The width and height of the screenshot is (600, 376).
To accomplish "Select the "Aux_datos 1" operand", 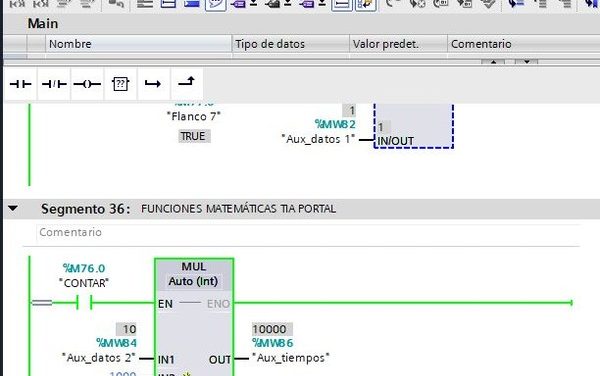I will (x=318, y=139).
